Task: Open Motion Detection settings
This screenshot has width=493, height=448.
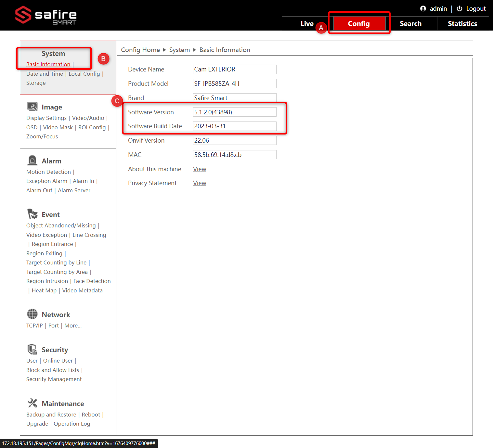Action: [x=48, y=172]
